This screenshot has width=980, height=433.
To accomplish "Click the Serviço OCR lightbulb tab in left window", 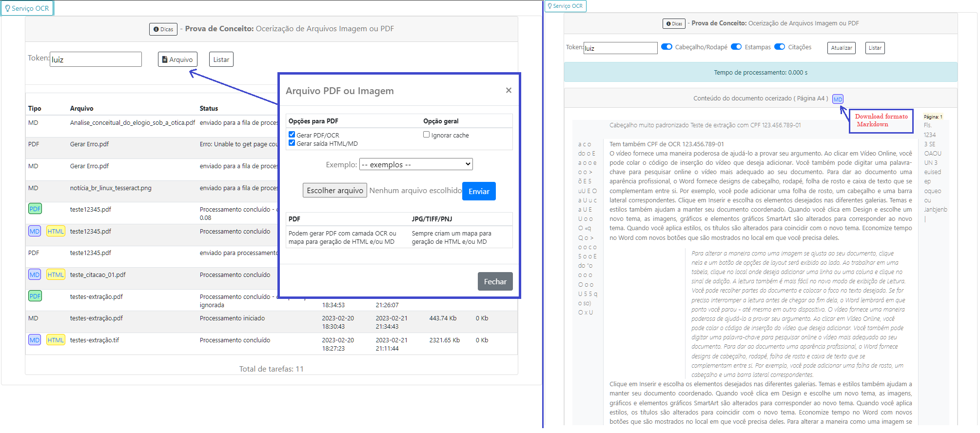I will pos(27,8).
